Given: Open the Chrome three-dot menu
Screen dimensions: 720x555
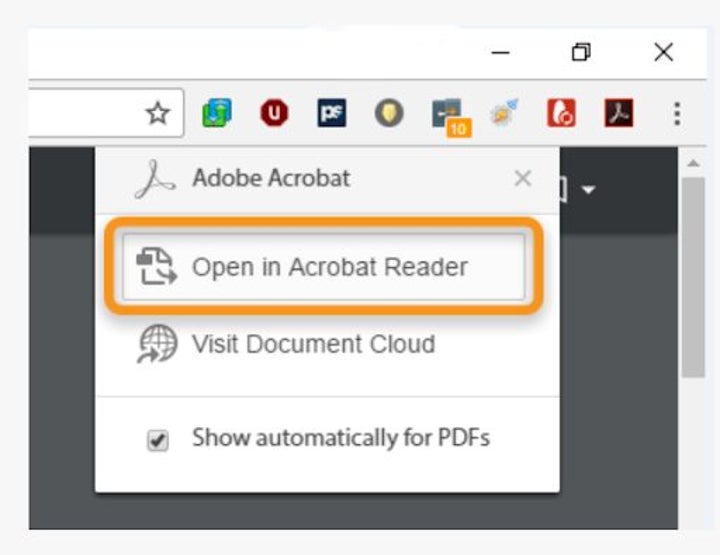Looking at the screenshot, I should (x=677, y=113).
